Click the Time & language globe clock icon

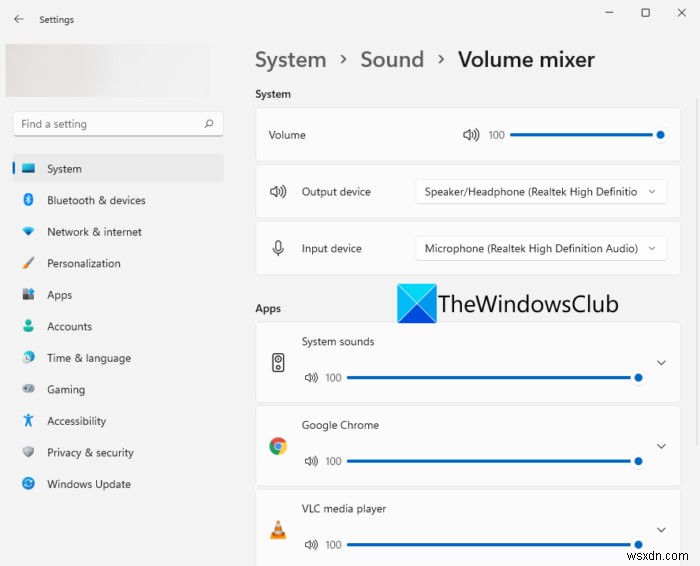pyautogui.click(x=28, y=357)
